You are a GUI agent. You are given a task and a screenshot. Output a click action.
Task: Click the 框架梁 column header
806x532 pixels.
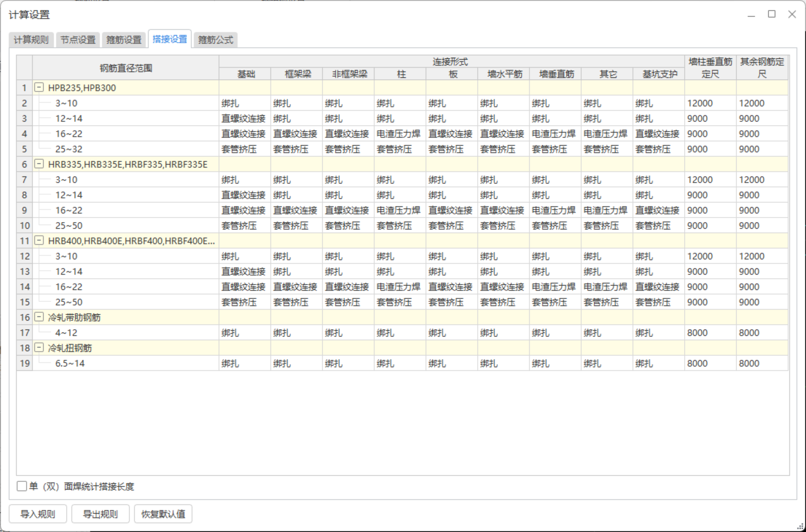[x=296, y=74]
